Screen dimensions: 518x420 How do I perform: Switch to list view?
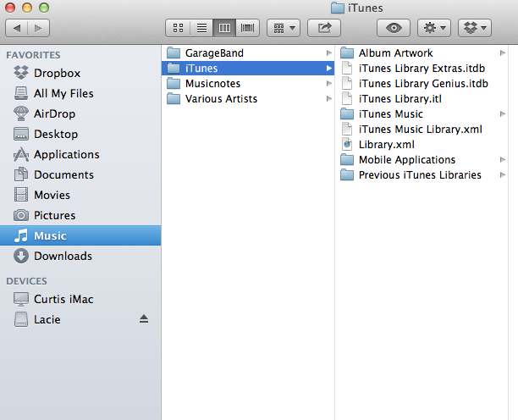[201, 28]
